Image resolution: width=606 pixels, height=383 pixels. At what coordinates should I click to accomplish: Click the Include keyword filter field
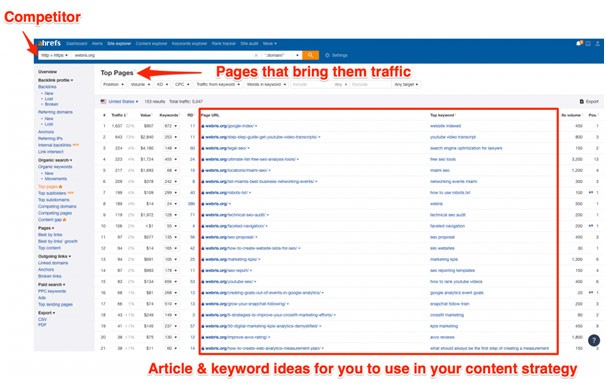click(311, 84)
